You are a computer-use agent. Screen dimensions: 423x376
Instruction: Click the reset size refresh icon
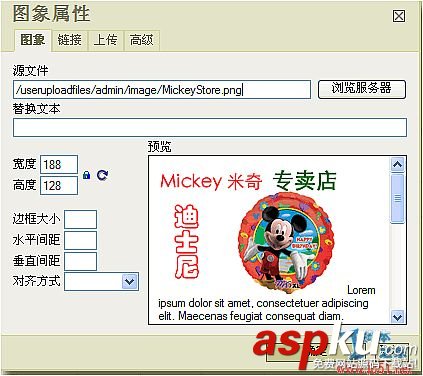(x=102, y=175)
